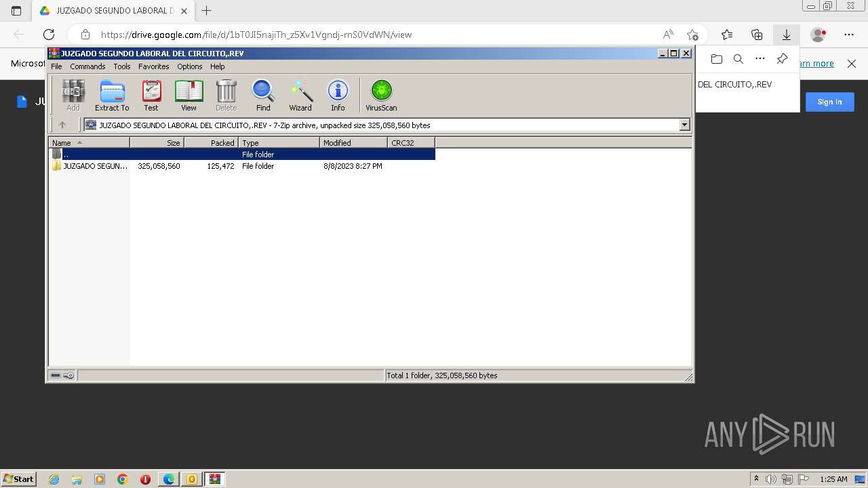The image size is (868, 488).
Task: Select the parent folder '..' row
Action: pyautogui.click(x=242, y=155)
